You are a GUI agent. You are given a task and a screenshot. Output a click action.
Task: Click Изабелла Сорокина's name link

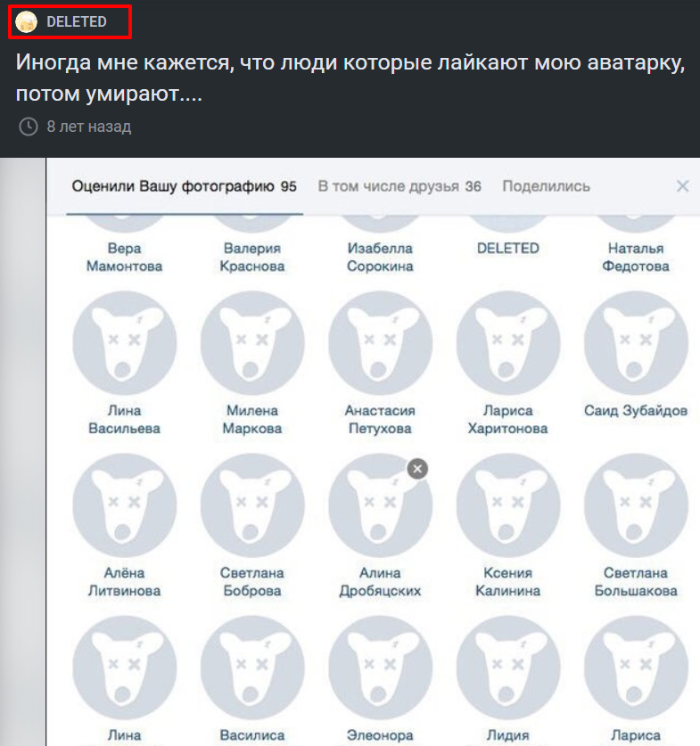[380, 257]
